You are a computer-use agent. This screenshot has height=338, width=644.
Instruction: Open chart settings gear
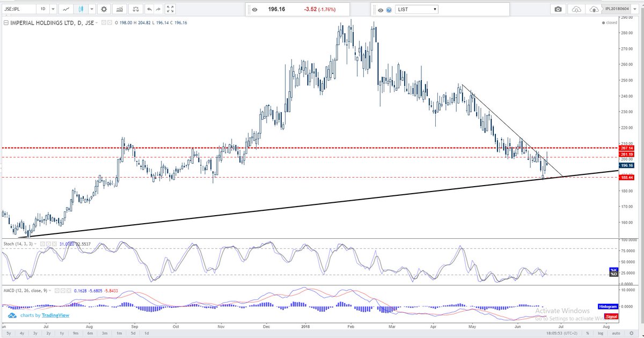pyautogui.click(x=104, y=9)
